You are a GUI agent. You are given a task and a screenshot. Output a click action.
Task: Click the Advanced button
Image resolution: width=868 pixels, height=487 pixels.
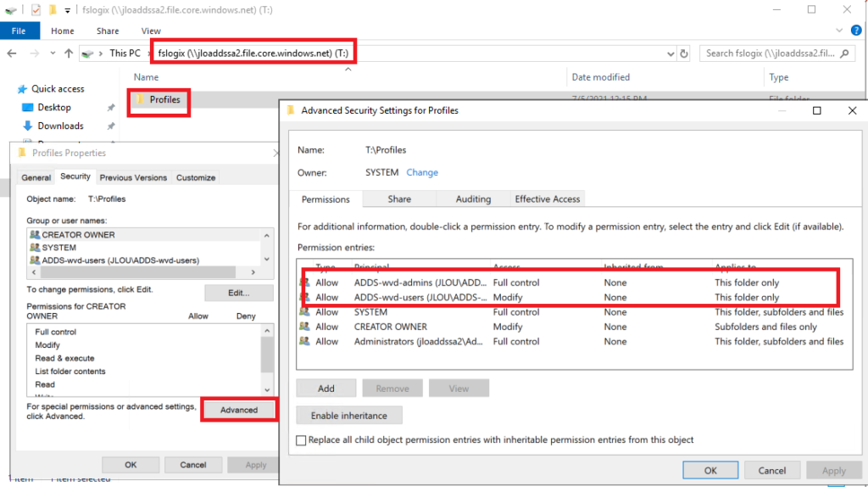tap(238, 410)
